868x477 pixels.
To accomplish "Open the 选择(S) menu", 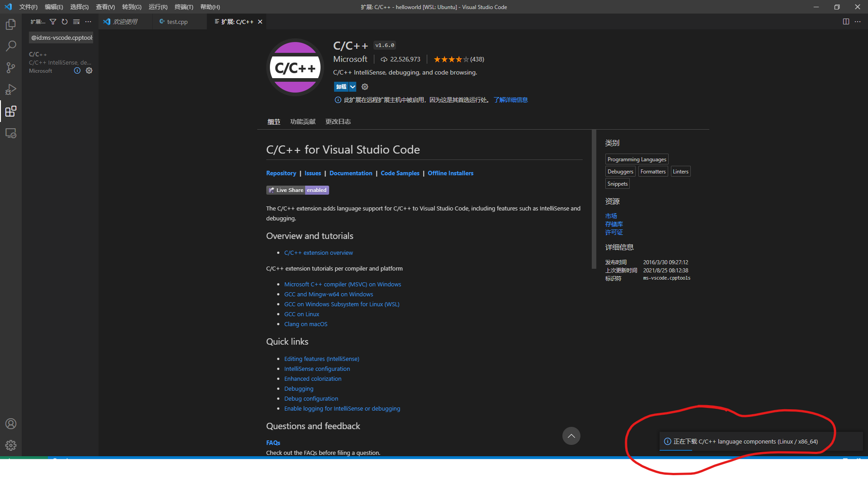I will click(x=80, y=7).
